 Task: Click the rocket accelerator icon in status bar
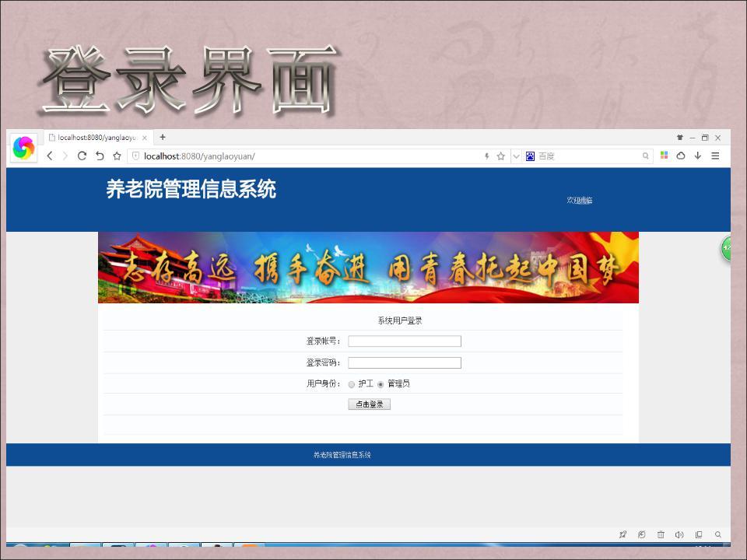coord(622,534)
